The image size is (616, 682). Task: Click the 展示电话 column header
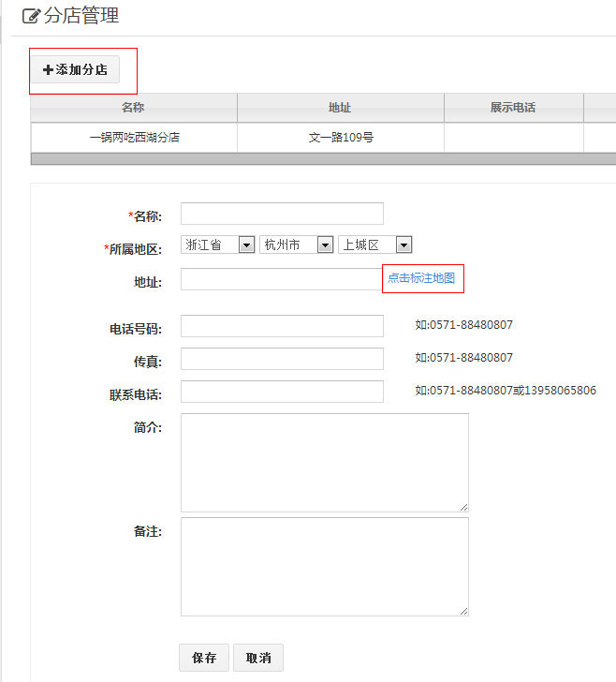(x=513, y=108)
